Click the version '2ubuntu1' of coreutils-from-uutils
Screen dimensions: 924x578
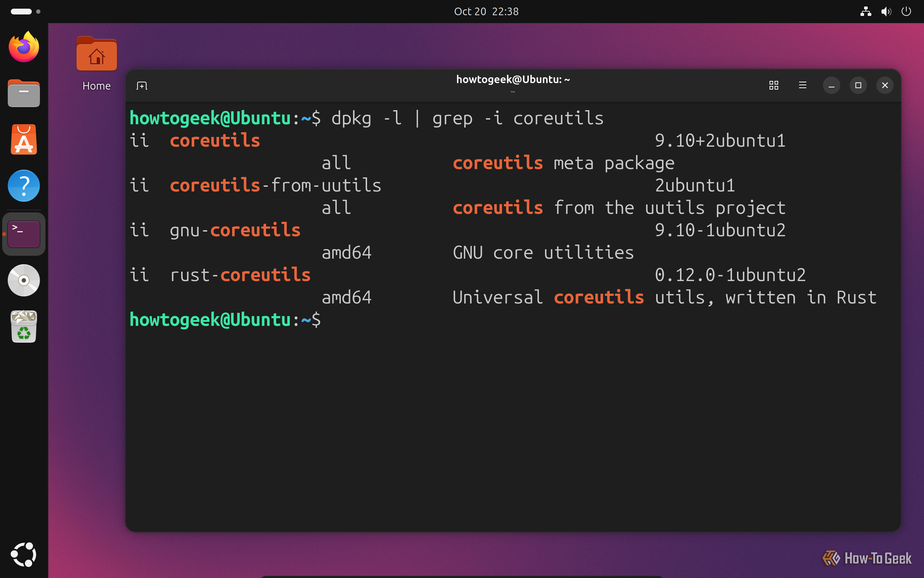pyautogui.click(x=695, y=185)
